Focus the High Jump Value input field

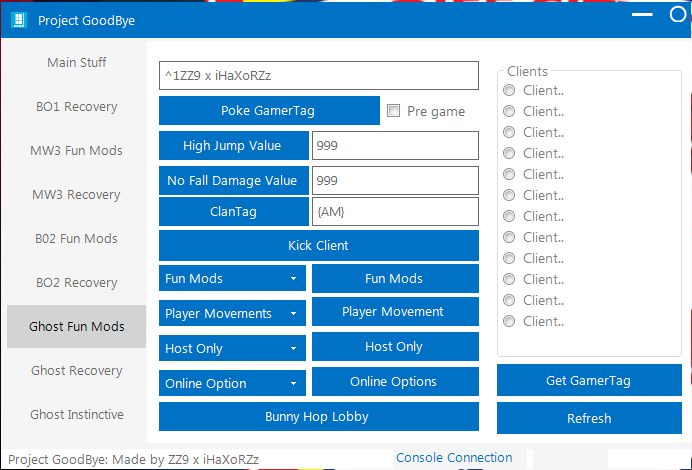(x=394, y=146)
